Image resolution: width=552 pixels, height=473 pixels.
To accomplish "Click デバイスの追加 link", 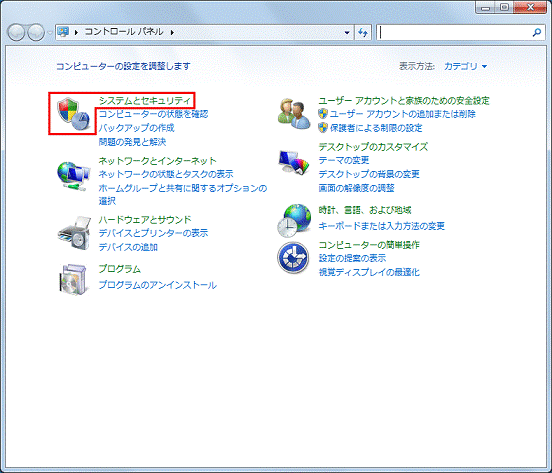I will tap(128, 247).
